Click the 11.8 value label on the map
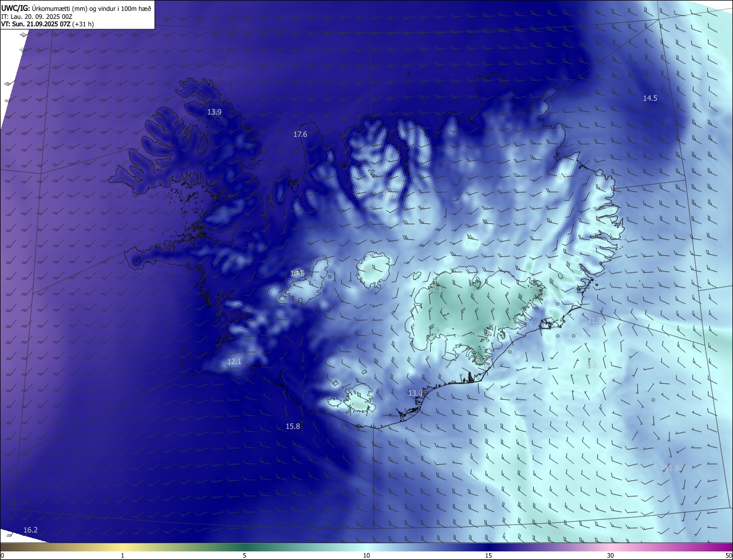The image size is (733, 560). pyautogui.click(x=671, y=468)
